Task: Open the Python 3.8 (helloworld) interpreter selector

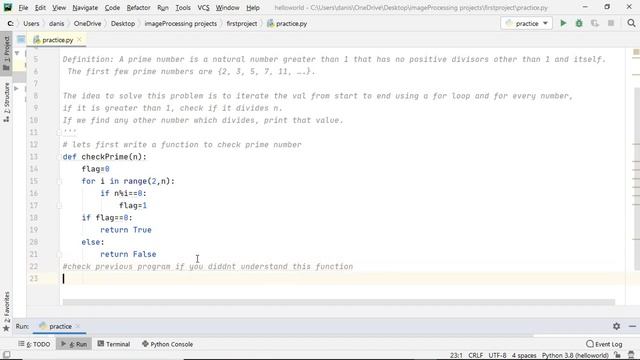Action: coord(575,355)
